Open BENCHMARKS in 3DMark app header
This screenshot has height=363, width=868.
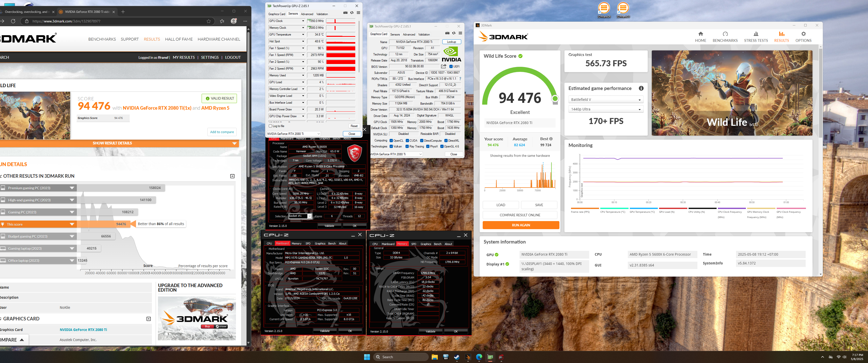click(x=725, y=37)
